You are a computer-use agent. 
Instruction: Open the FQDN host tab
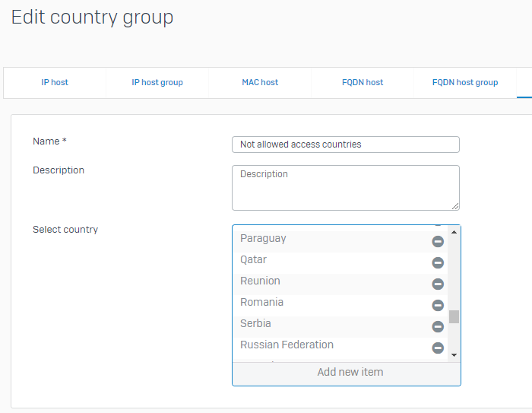tap(363, 83)
